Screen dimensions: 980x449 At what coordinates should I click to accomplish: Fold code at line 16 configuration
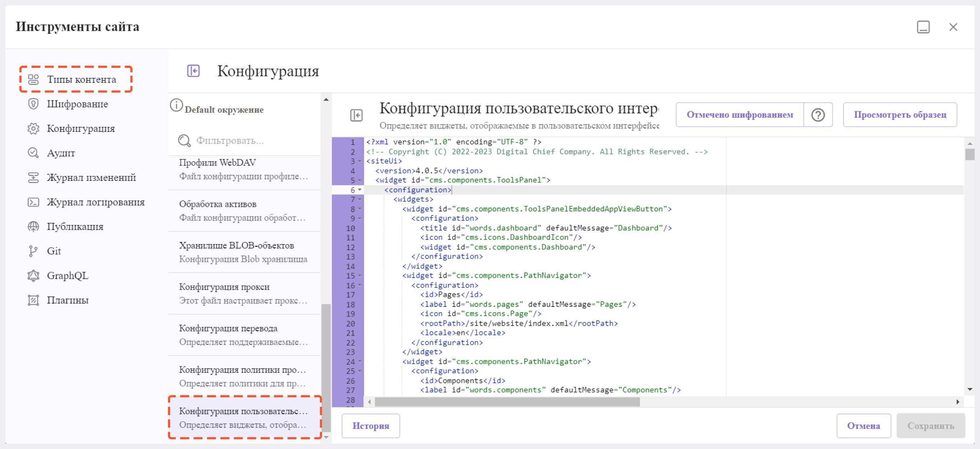359,285
